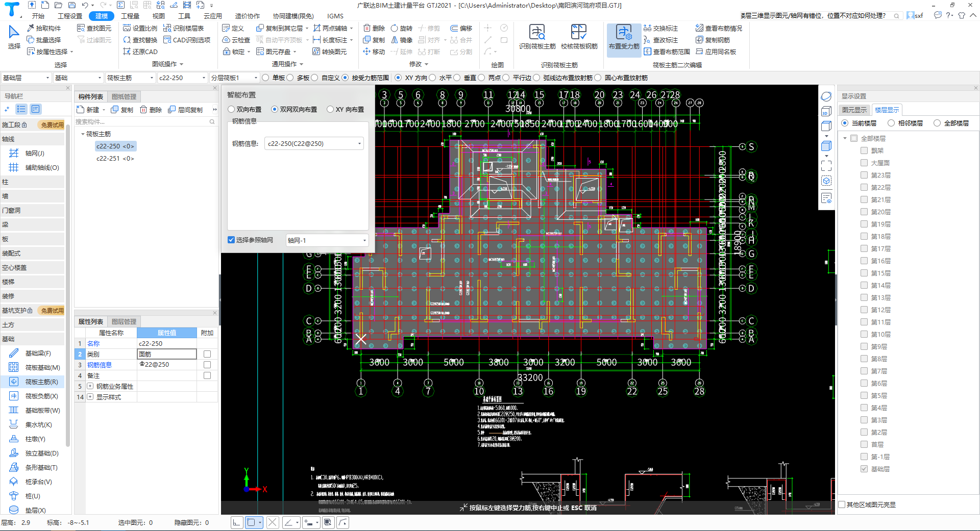980x531 pixels.
Task: Open the 工程量 ribbon tab
Action: [x=130, y=16]
